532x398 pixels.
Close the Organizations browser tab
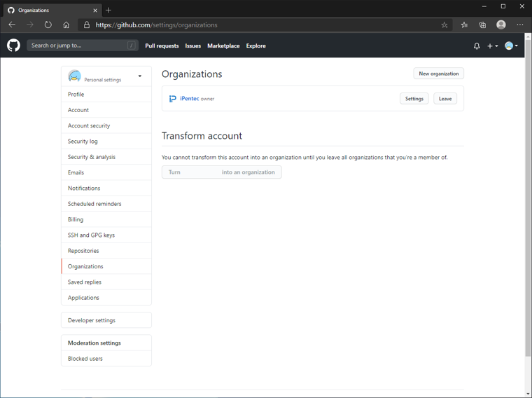[95, 11]
